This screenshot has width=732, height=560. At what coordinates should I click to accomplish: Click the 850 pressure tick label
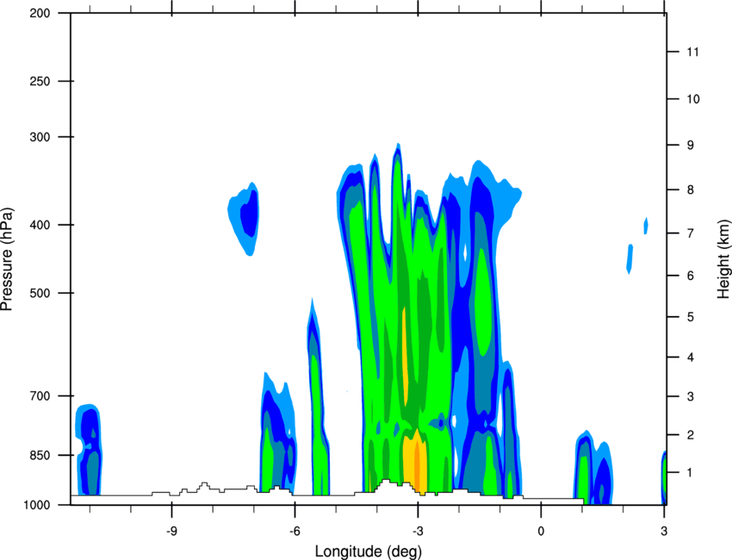[40, 455]
